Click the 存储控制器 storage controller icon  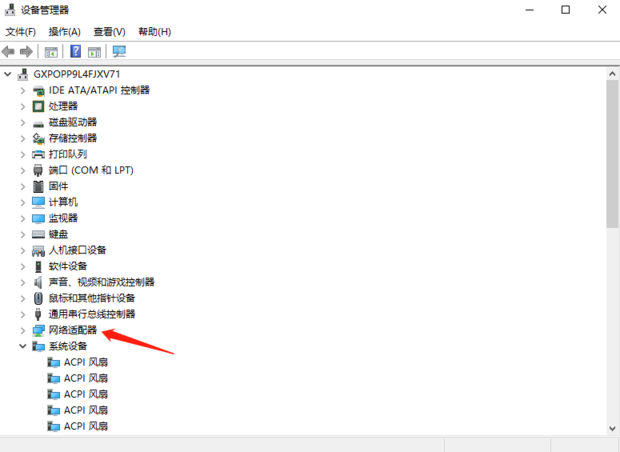tap(38, 138)
